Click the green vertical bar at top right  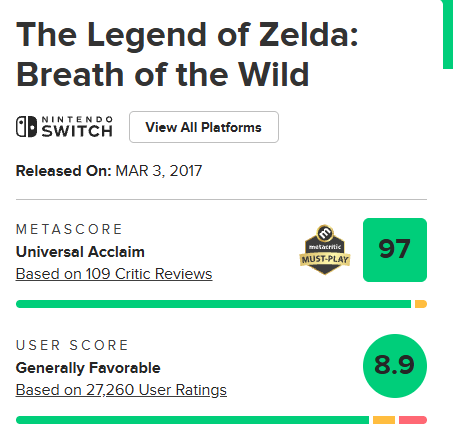point(448,34)
